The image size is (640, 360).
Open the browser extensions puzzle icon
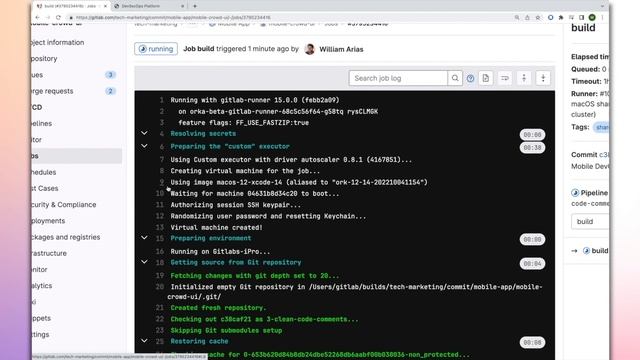[x=561, y=18]
